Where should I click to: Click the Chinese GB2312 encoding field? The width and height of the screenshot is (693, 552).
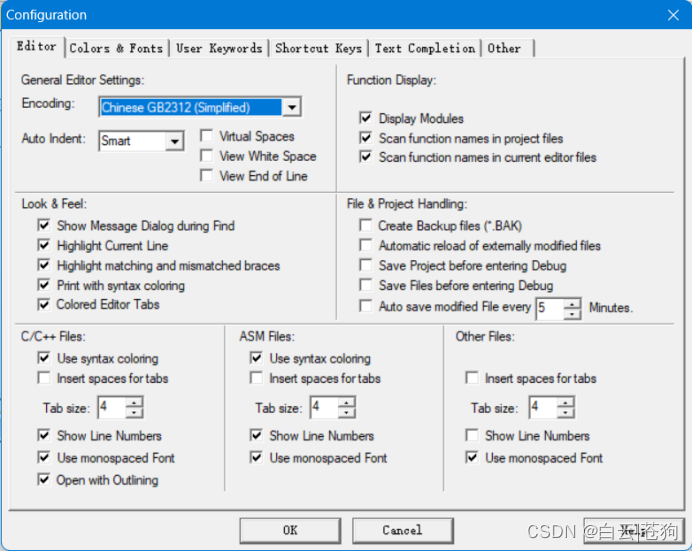click(x=191, y=107)
